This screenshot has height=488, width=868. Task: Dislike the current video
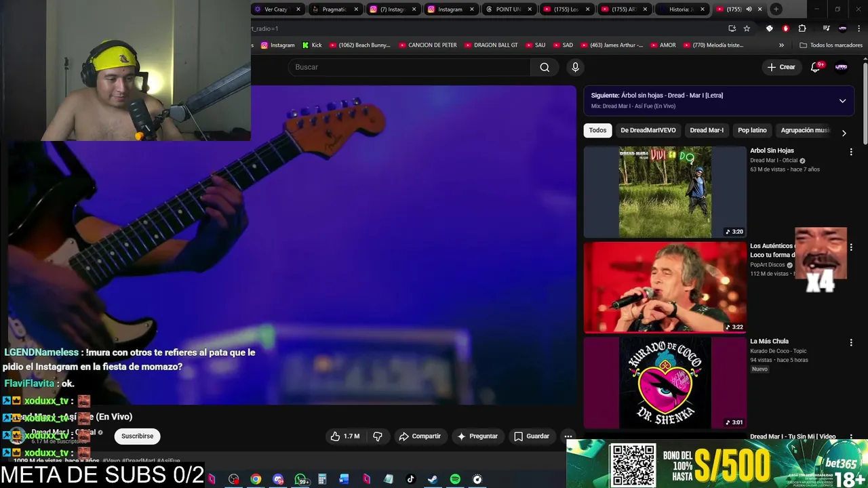(x=378, y=436)
